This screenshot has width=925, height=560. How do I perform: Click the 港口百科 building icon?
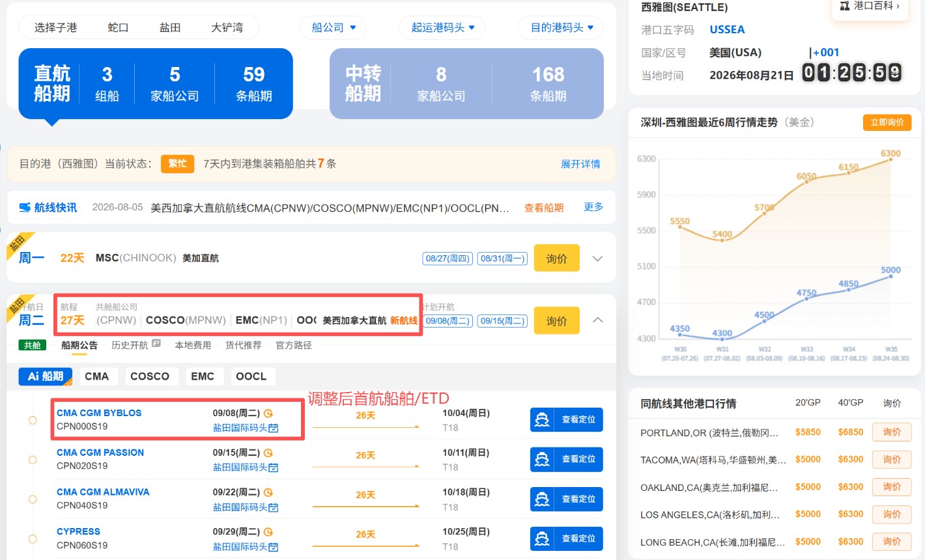845,6
